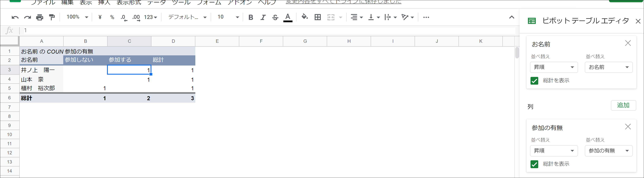Open text wrapping options

[391, 17]
